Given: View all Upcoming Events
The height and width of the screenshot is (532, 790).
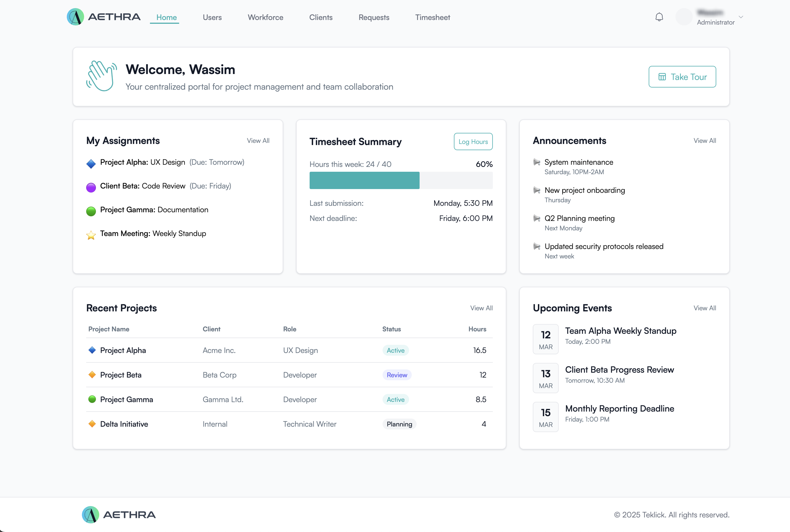Looking at the screenshot, I should coord(704,308).
